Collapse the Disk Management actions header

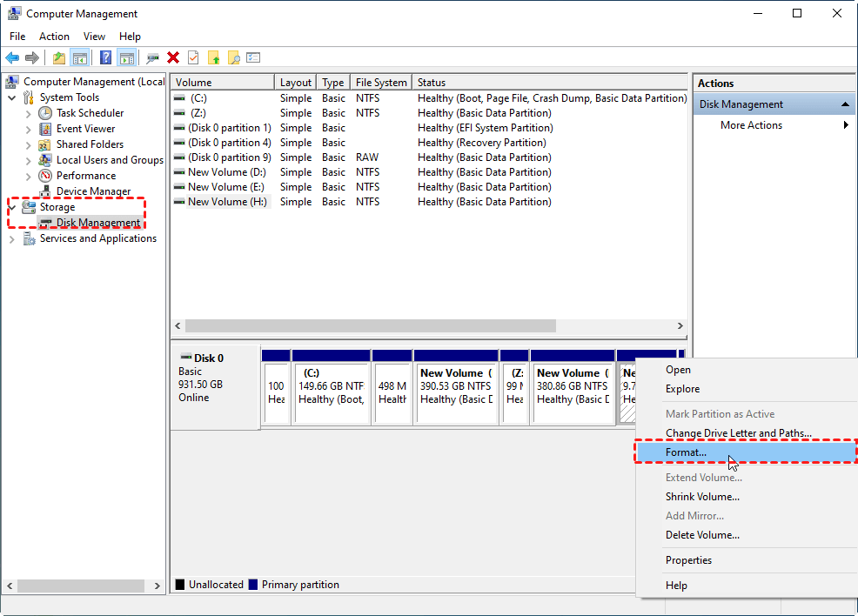(843, 103)
